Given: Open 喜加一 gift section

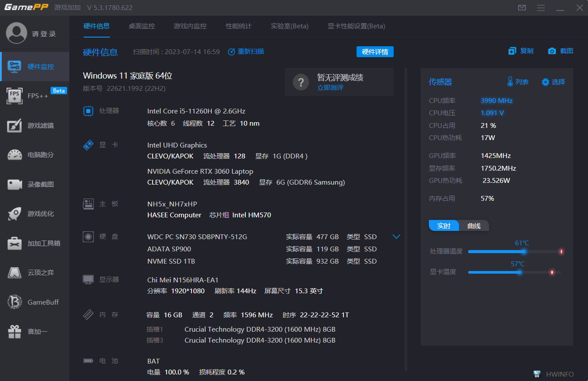Looking at the screenshot, I should click(34, 332).
